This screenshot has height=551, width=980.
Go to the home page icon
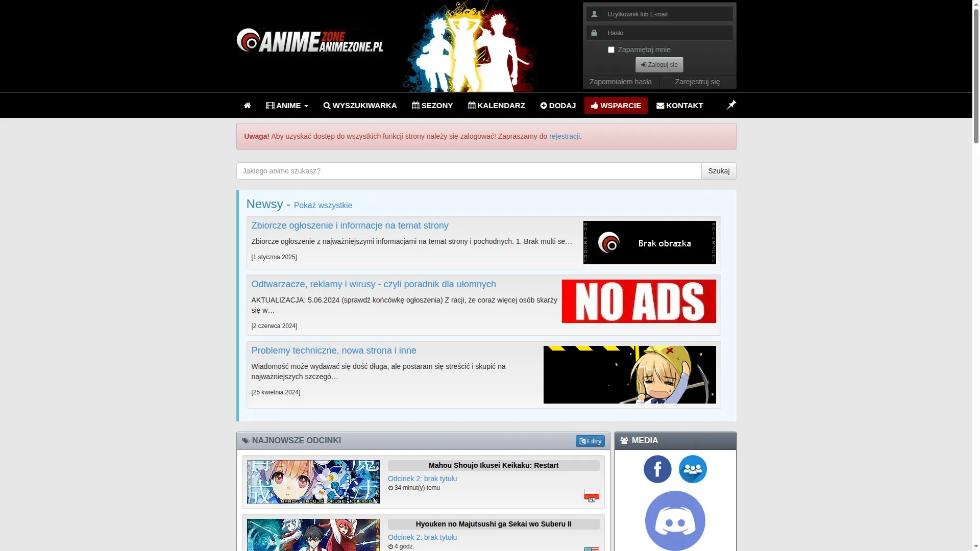(x=247, y=106)
